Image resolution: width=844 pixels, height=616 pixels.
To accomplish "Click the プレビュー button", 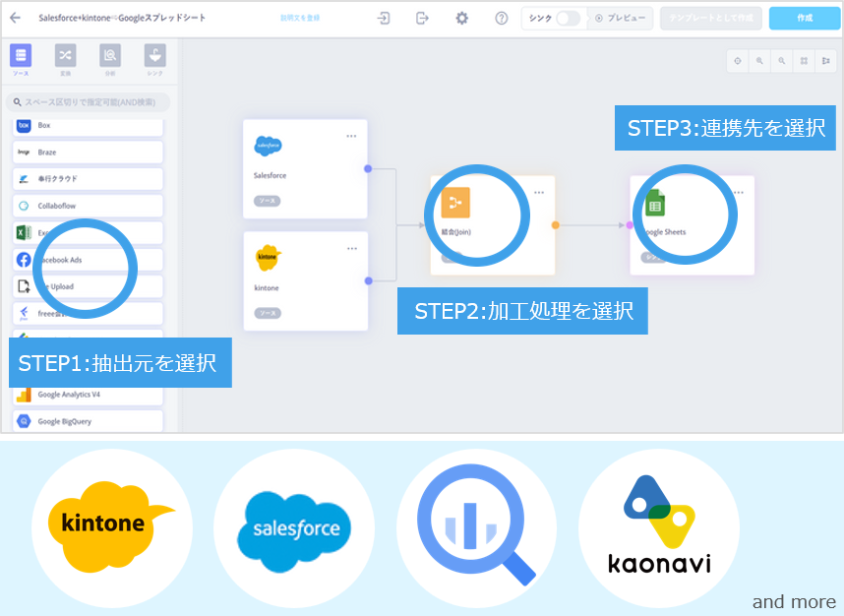I will (x=620, y=18).
